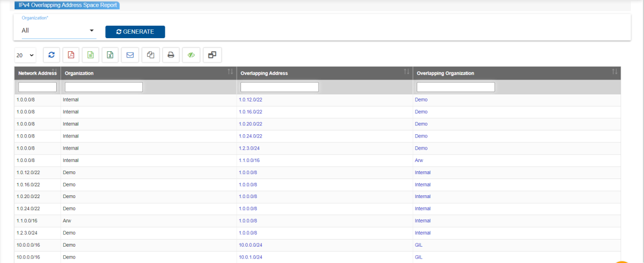Open the GIL link in 10.0.1.0/24 row
This screenshot has height=263, width=644.
tap(419, 257)
